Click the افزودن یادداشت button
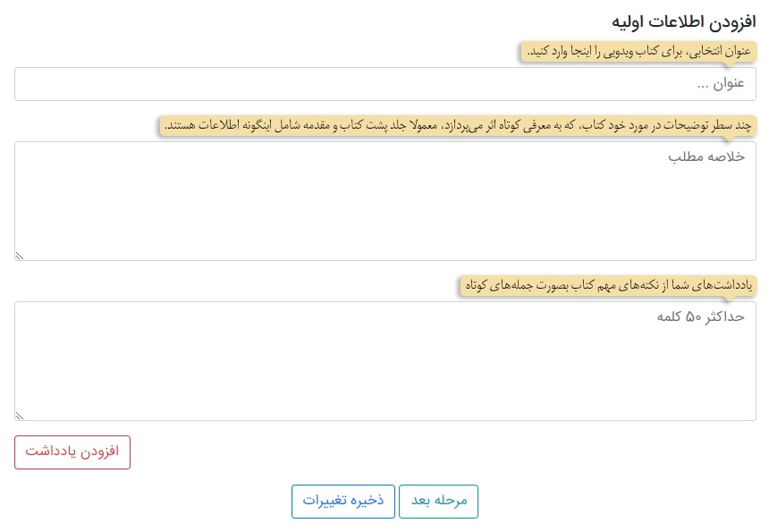 coord(72,452)
